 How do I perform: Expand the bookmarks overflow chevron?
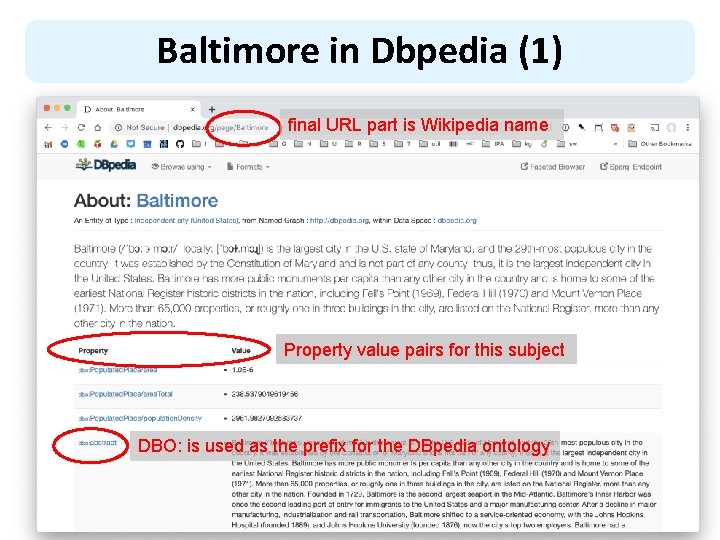pyautogui.click(x=615, y=144)
